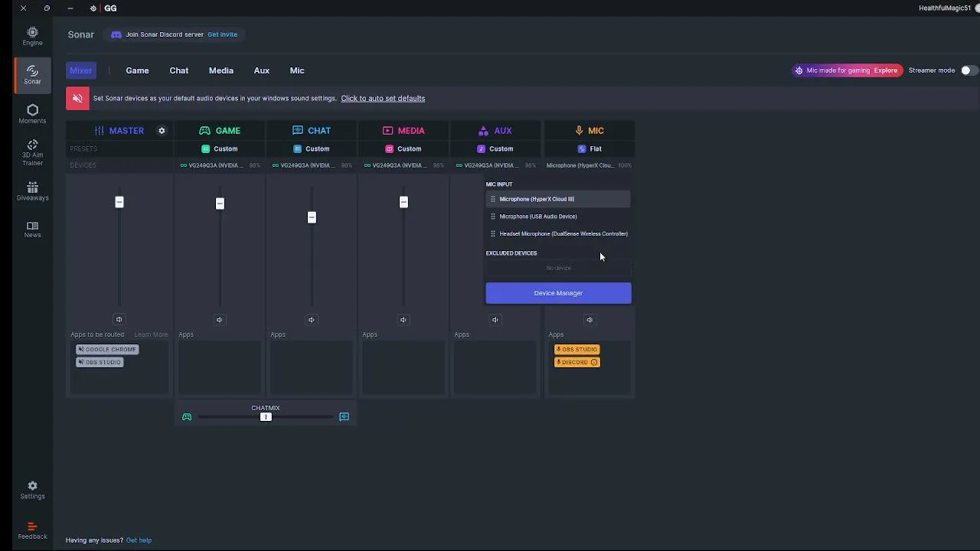Select Microphone (USB Audio Device) input

tap(558, 217)
